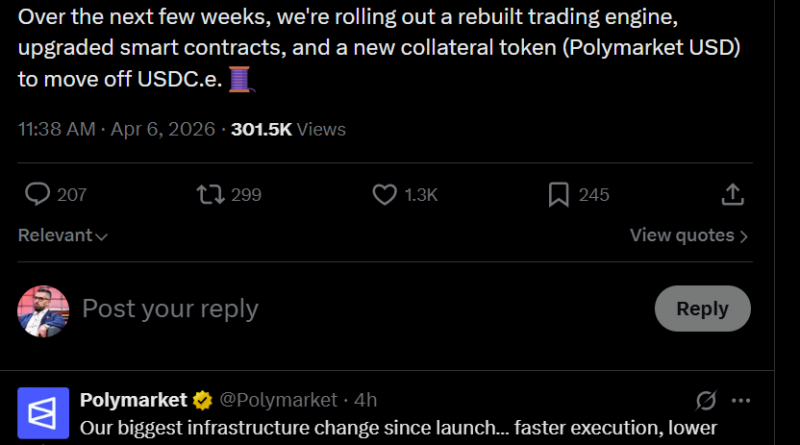Image resolution: width=800 pixels, height=445 pixels.
Task: Repost the tweet using retweet icon
Action: [211, 194]
